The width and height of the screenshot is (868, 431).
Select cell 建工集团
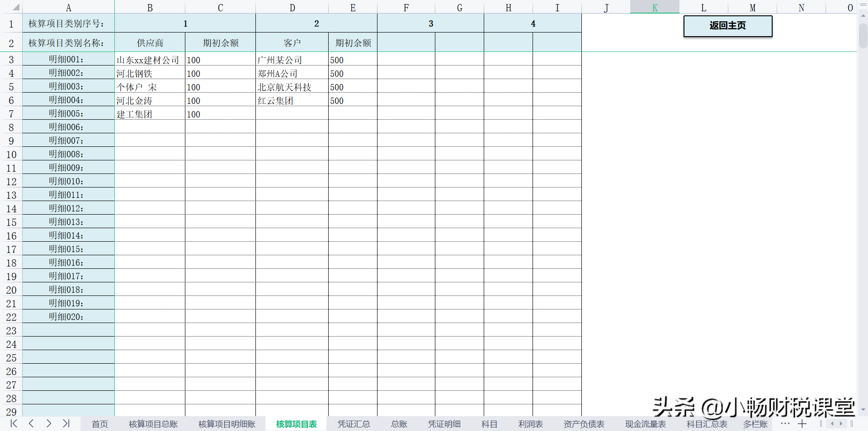pyautogui.click(x=150, y=113)
